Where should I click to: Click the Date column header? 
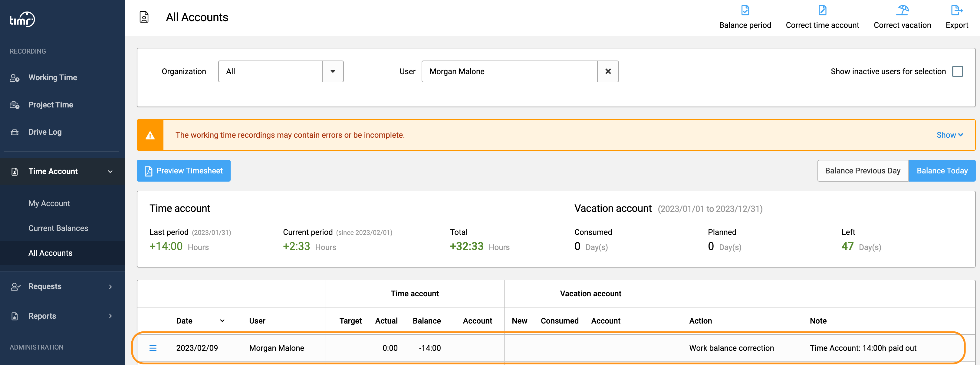(184, 321)
